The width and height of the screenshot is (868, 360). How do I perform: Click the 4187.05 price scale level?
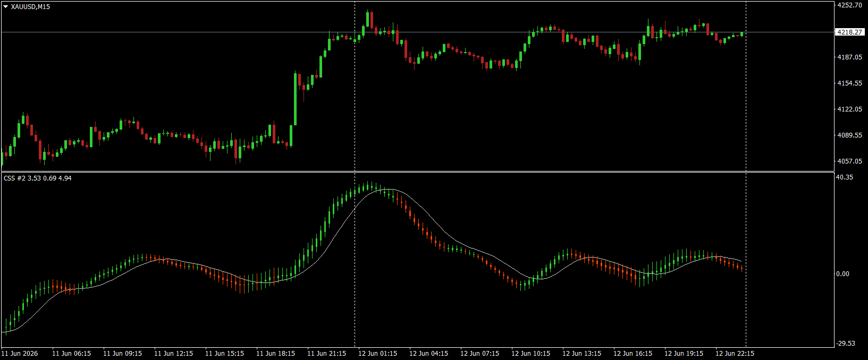[849, 57]
